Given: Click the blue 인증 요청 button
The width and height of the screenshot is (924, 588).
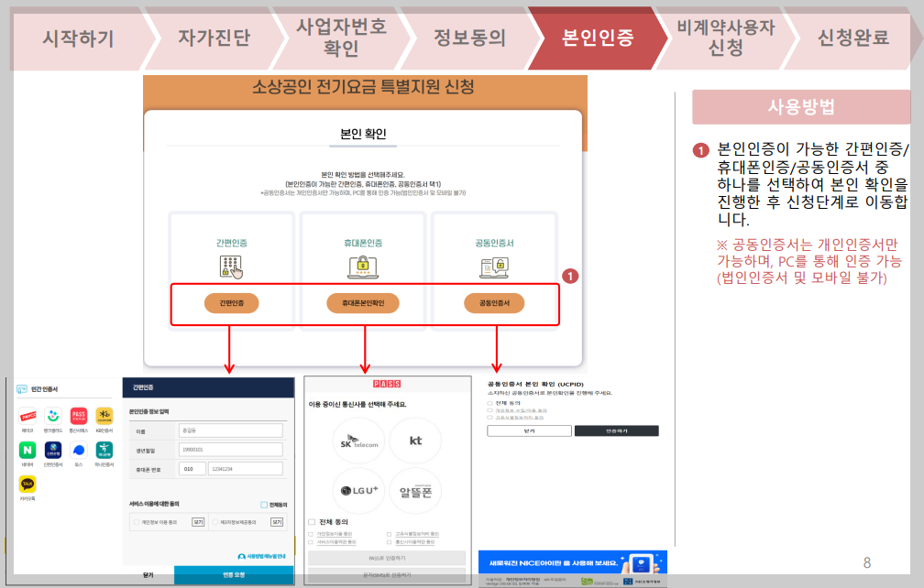Looking at the screenshot, I should click(x=234, y=575).
